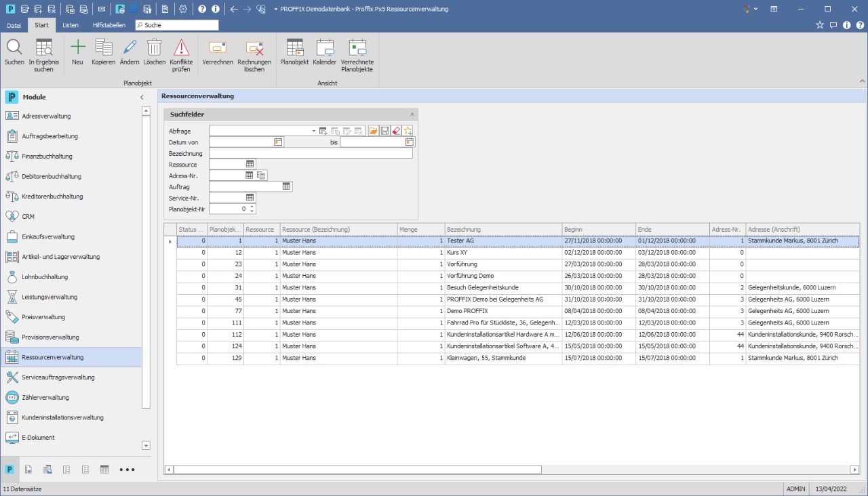This screenshot has width=868, height=496.
Task: Open the Kalender view
Action: point(325,47)
